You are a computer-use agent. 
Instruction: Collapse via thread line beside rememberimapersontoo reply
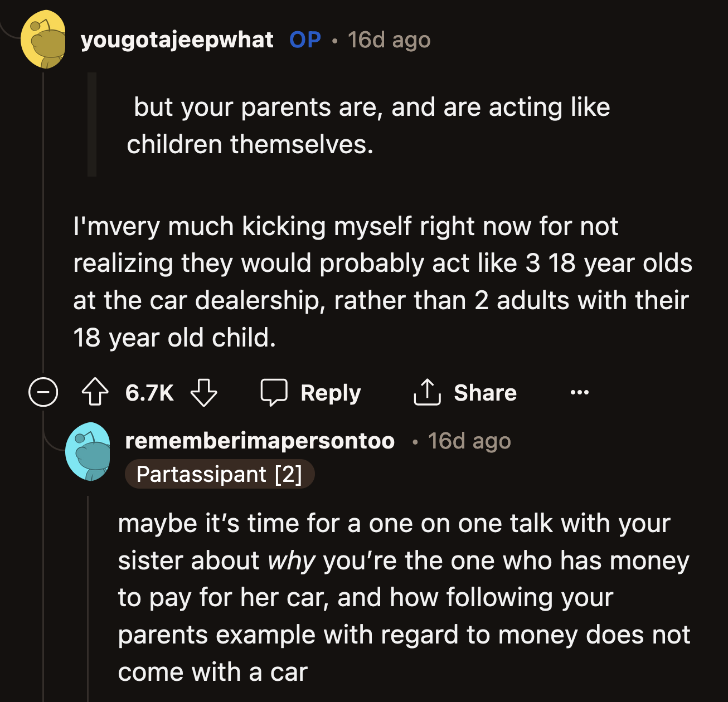(x=88, y=596)
